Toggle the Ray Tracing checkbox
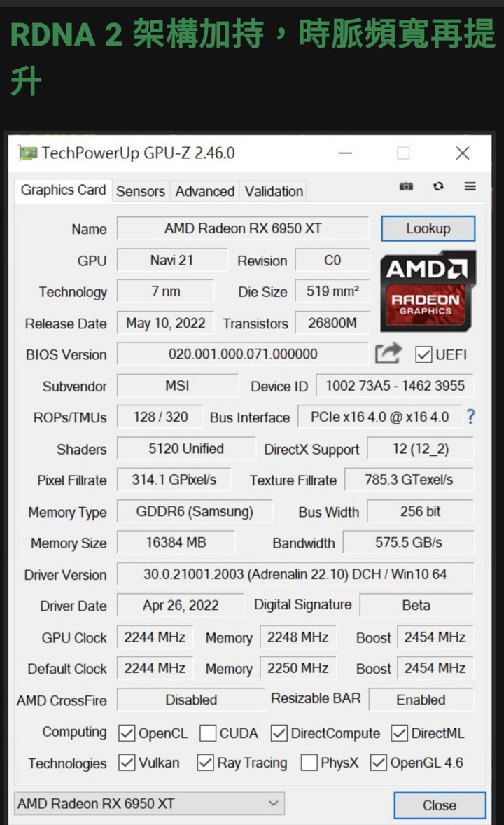504x825 pixels. [205, 763]
